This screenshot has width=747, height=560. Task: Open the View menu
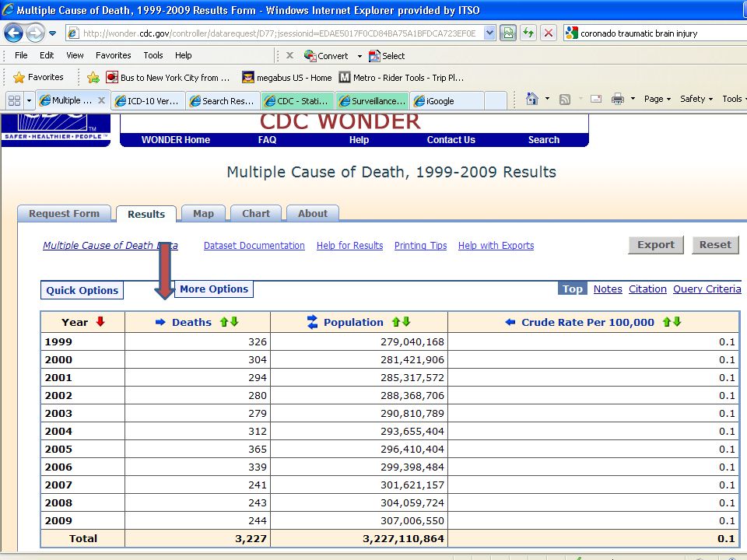click(x=75, y=55)
